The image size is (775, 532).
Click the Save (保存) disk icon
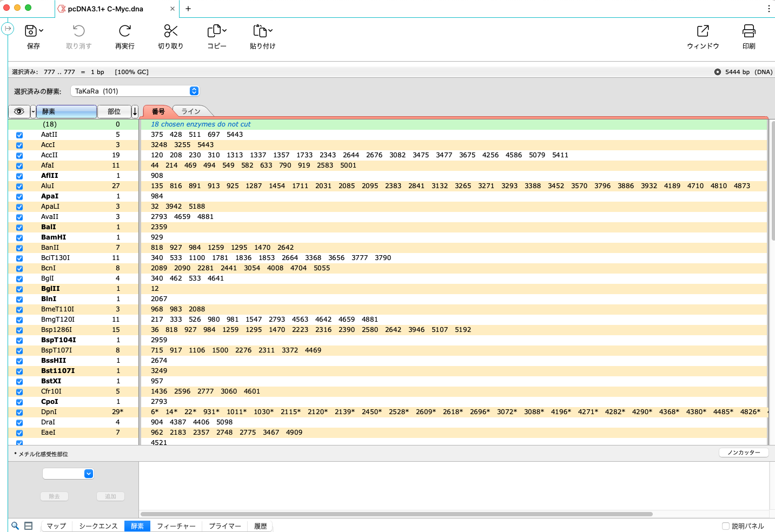coord(31,31)
